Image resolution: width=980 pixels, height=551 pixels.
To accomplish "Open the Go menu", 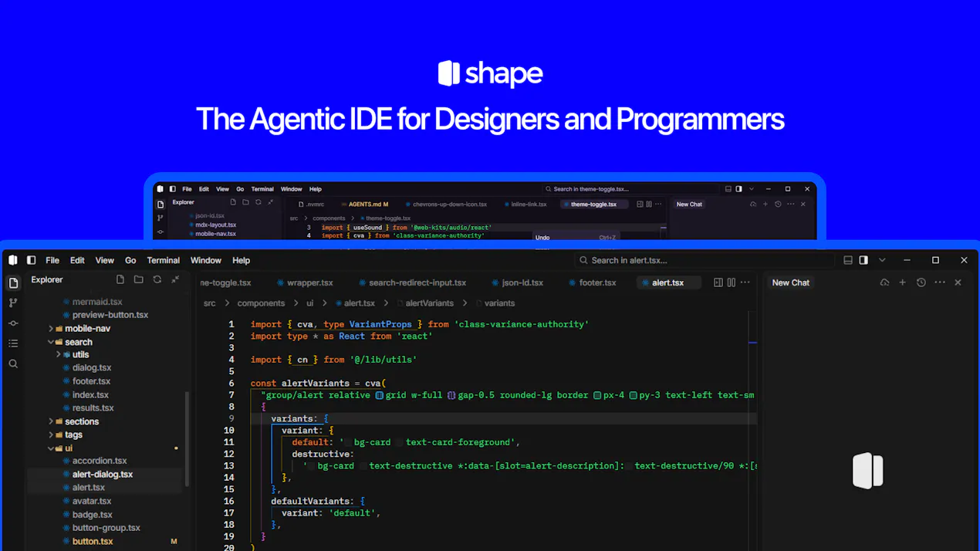I will 130,261.
